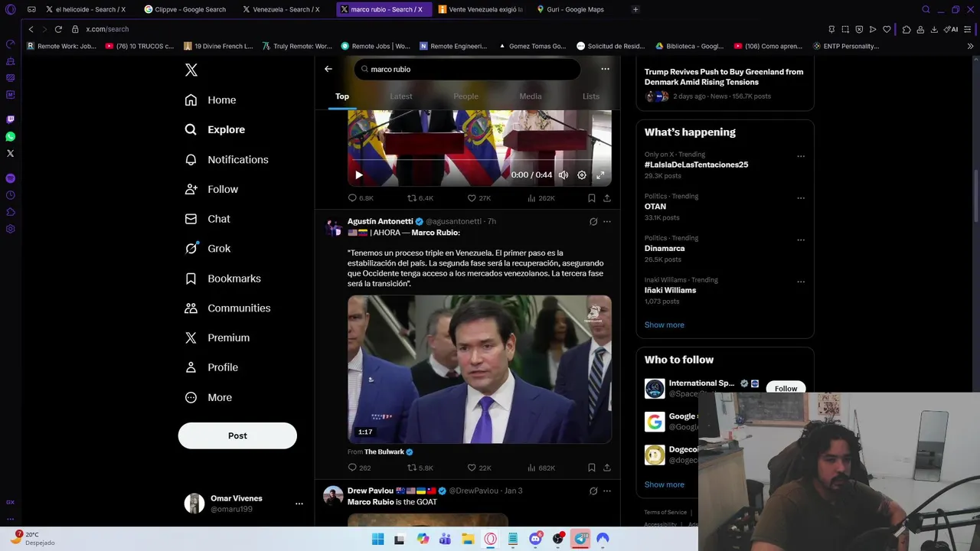Go back with the search back arrow
The height and width of the screenshot is (551, 980).
328,69
